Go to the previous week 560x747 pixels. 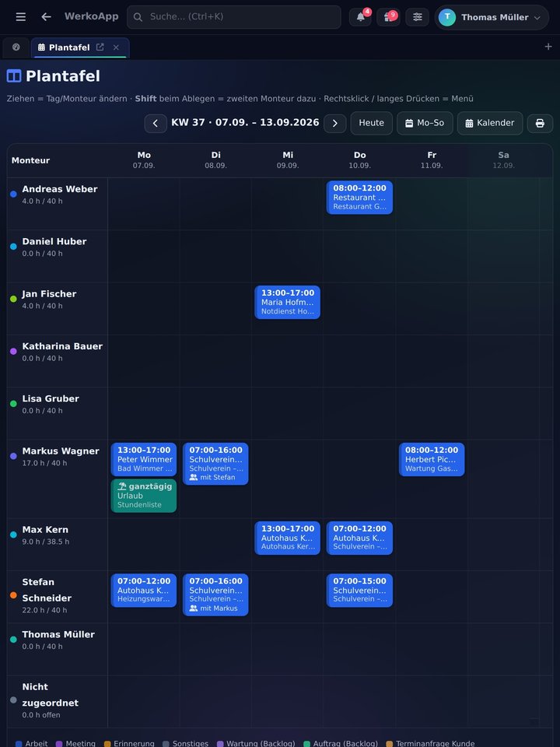click(156, 124)
